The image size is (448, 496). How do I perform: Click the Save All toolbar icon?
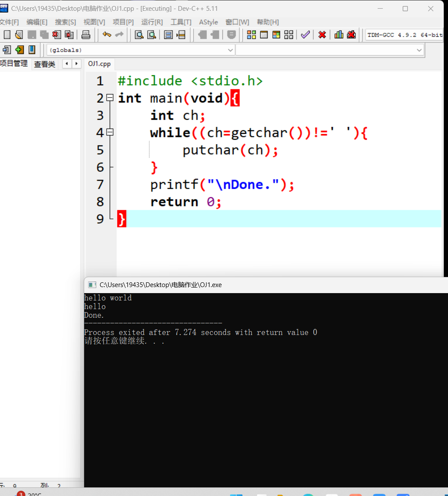pyautogui.click(x=44, y=35)
